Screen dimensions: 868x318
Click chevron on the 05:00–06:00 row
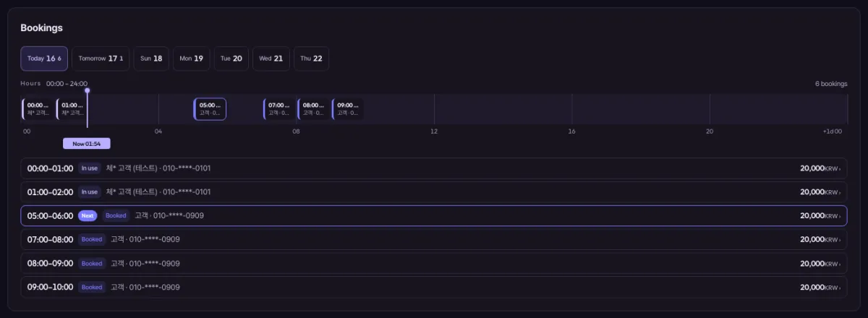point(840,216)
